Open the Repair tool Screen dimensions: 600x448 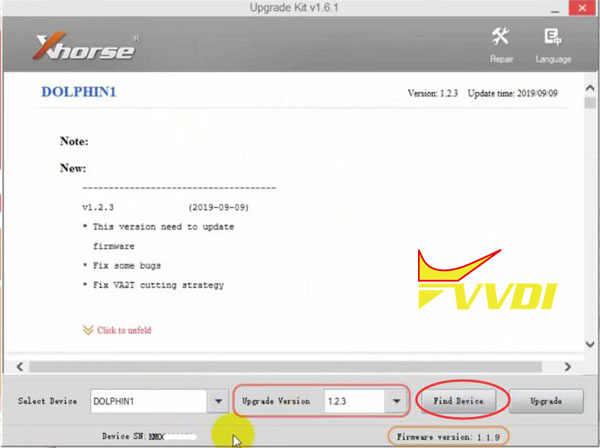501,45
